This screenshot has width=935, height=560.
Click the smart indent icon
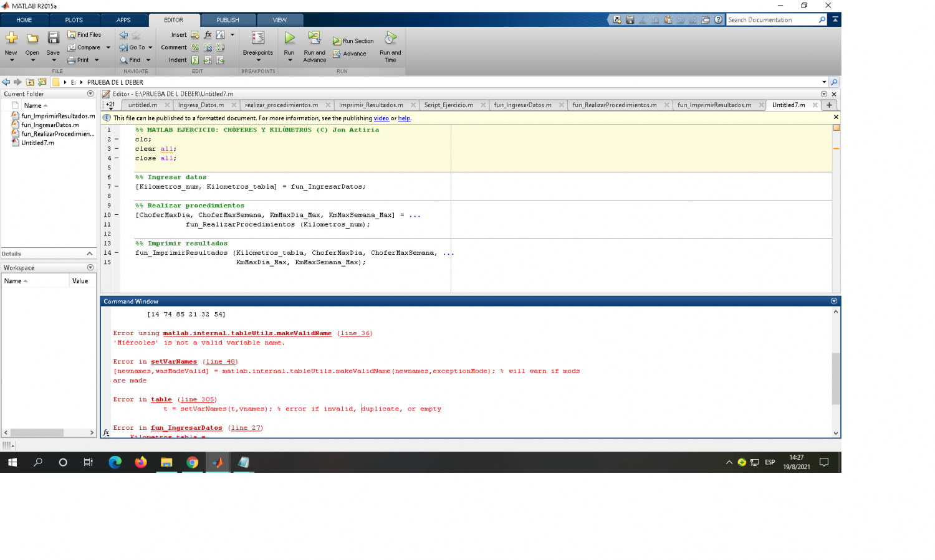(x=195, y=60)
